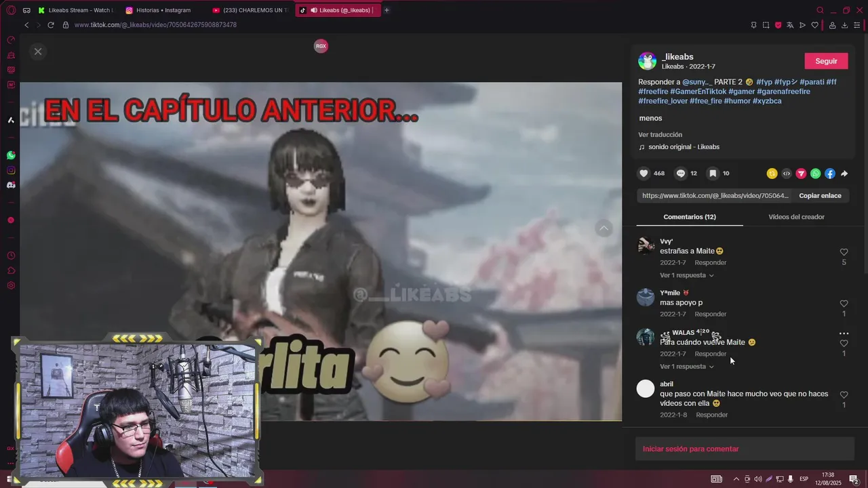Screen dimensions: 868x488
Task: Open GX Corner gamepad icon
Action: [26, 10]
